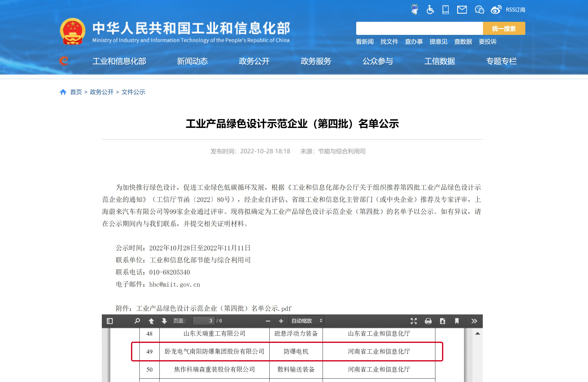Click the email subscription envelope icon
Image resolution: width=588 pixels, height=382 pixels.
462,10
